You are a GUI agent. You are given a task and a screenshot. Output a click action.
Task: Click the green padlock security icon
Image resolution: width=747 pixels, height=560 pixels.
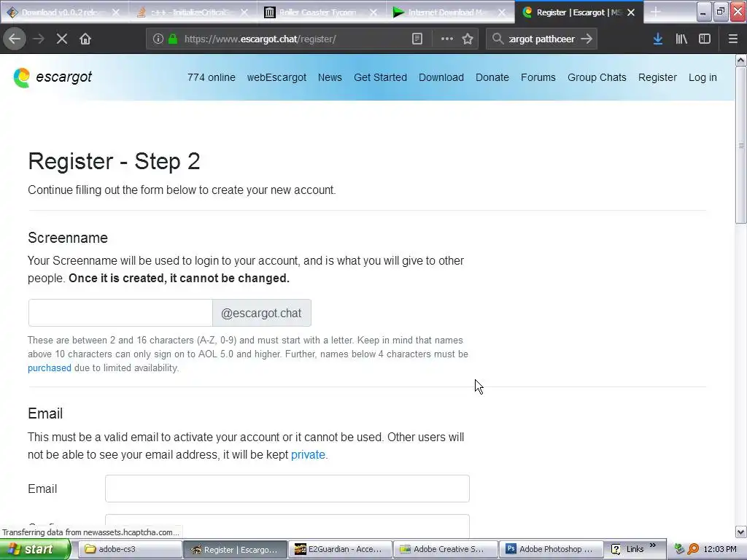(x=173, y=39)
